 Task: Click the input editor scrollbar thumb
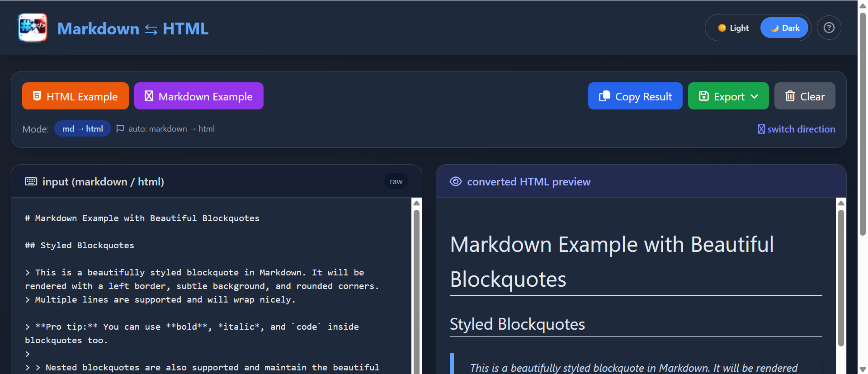coord(416,292)
